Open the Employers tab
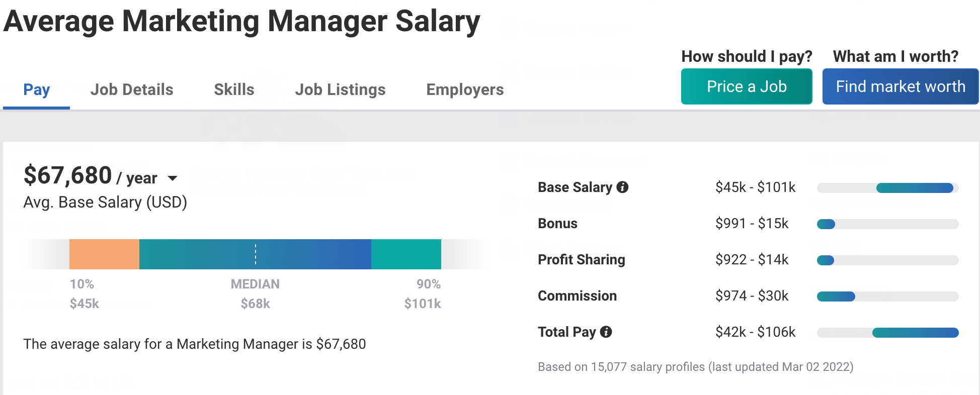The height and width of the screenshot is (395, 980). (465, 90)
